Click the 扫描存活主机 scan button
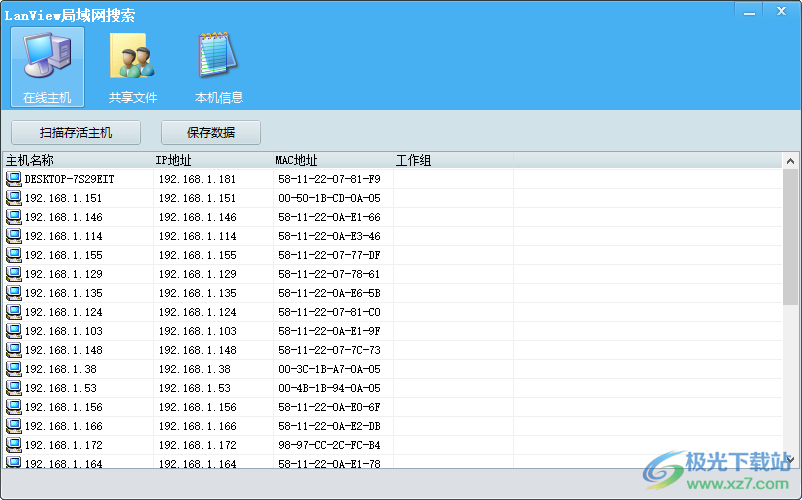The width and height of the screenshot is (802, 500). pyautogui.click(x=76, y=133)
